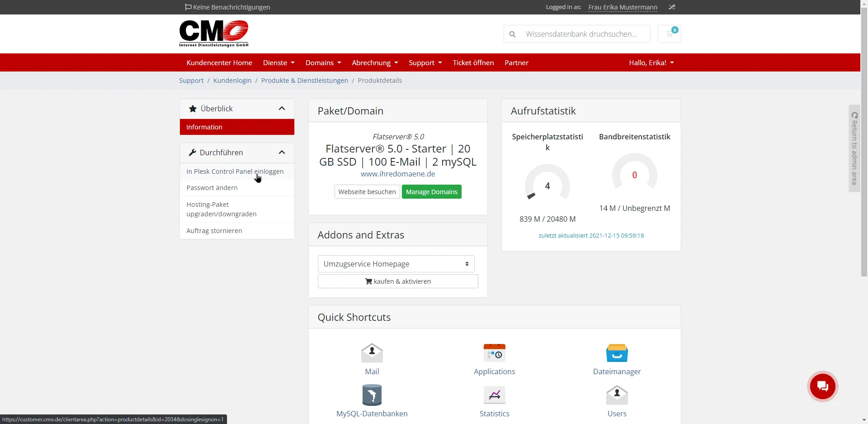Click the Webseite besuchen button
The height and width of the screenshot is (424, 868).
tap(367, 192)
